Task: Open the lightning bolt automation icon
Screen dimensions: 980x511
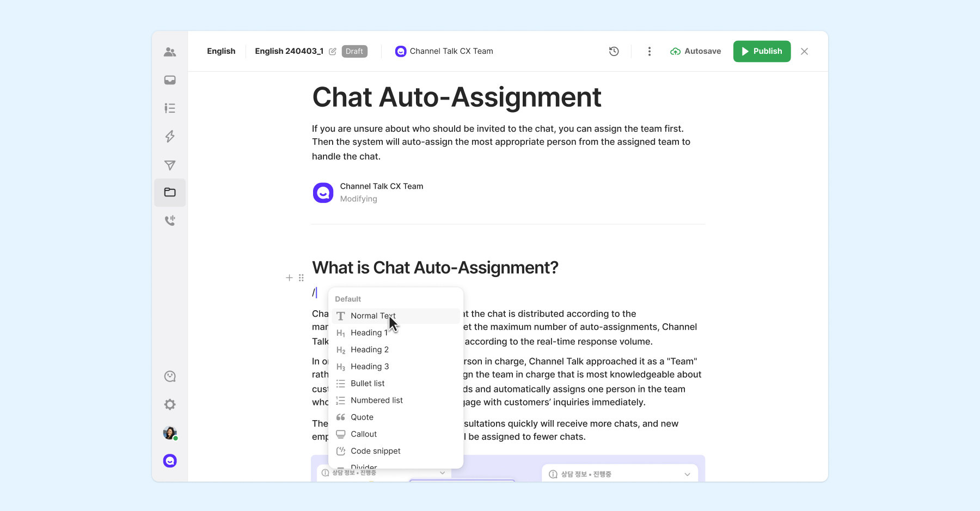Action: [x=170, y=136]
